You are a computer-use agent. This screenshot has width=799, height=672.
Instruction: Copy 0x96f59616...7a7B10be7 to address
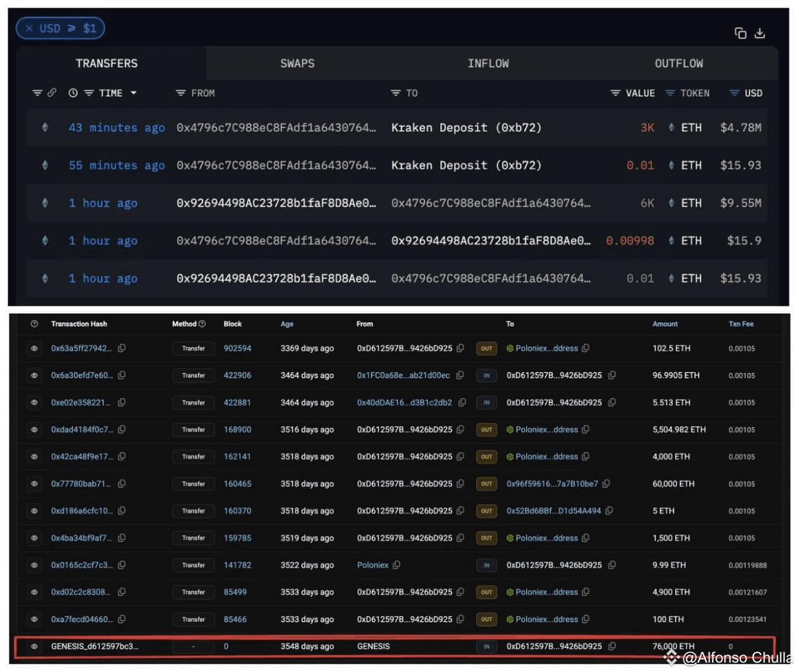pos(606,484)
